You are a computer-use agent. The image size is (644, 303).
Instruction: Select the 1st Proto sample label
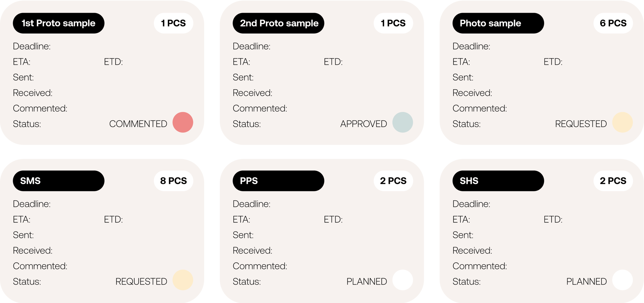[x=59, y=23]
